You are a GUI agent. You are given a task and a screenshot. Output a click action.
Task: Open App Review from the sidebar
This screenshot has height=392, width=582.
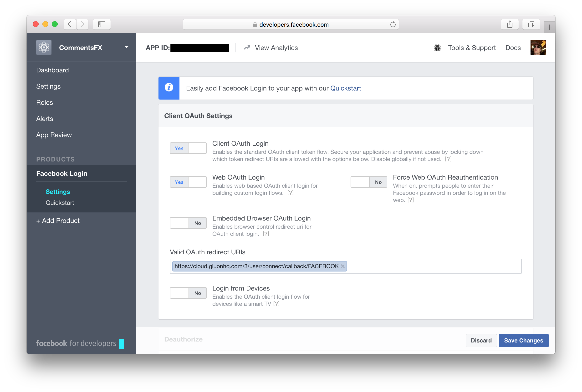tap(54, 135)
